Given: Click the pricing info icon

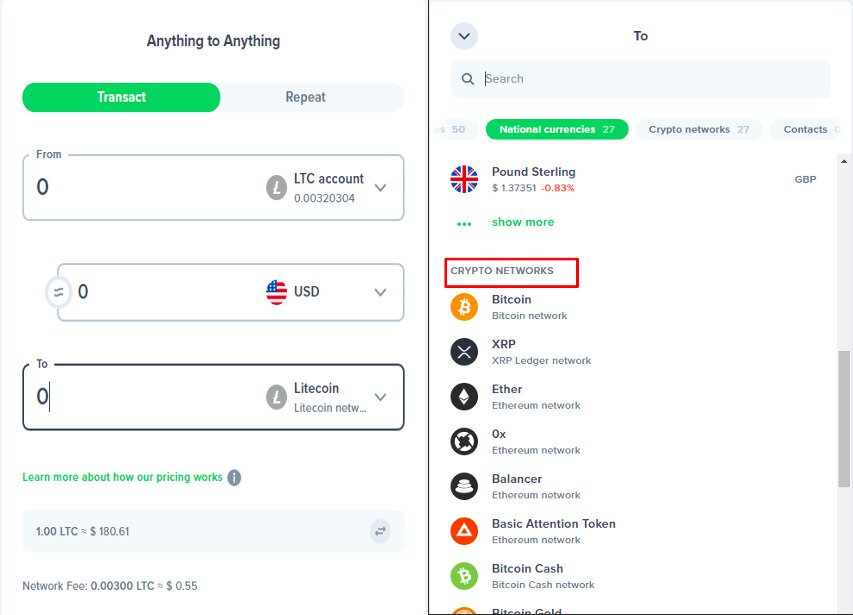Looking at the screenshot, I should [x=234, y=478].
